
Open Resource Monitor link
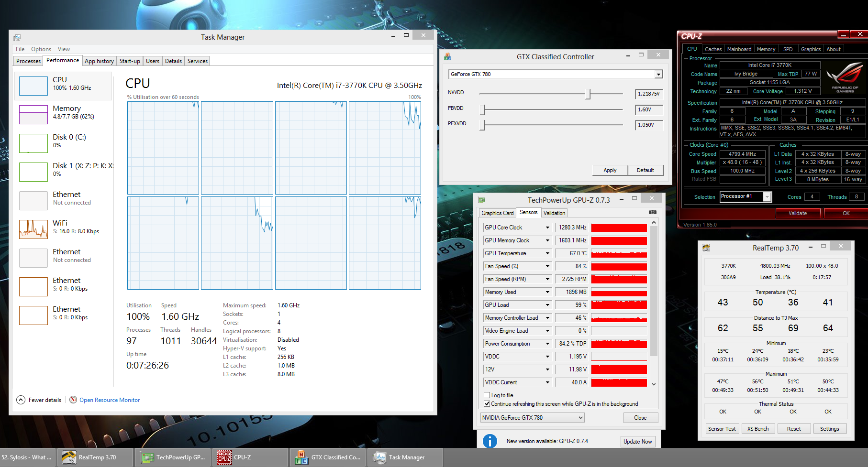pos(110,400)
